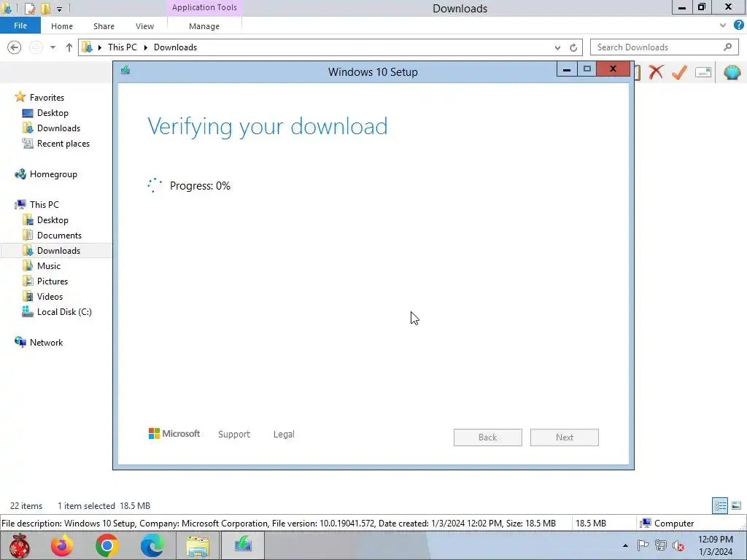747x560 pixels.
Task: Open the Legal link in Setup
Action: (284, 435)
